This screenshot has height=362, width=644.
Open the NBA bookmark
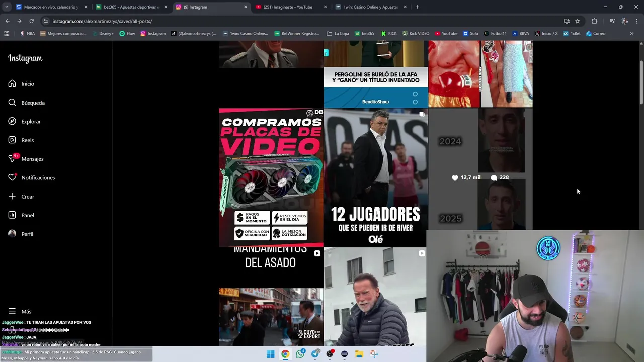pyautogui.click(x=27, y=34)
